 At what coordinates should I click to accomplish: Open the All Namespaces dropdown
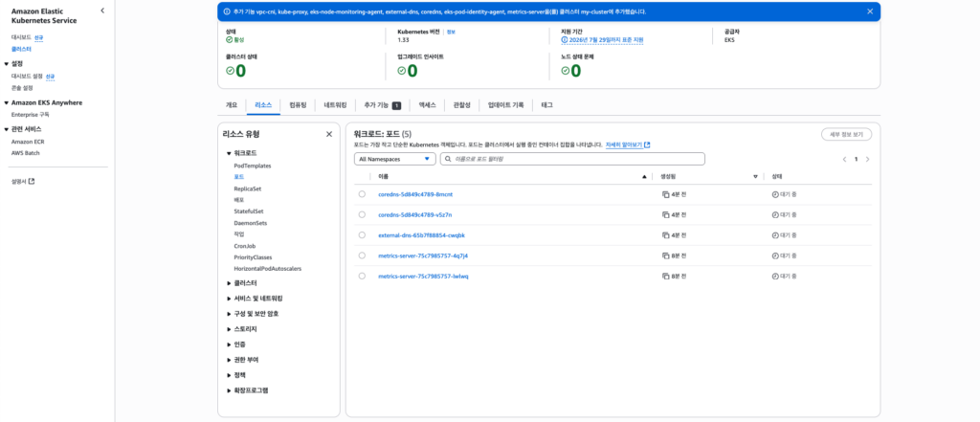point(394,159)
